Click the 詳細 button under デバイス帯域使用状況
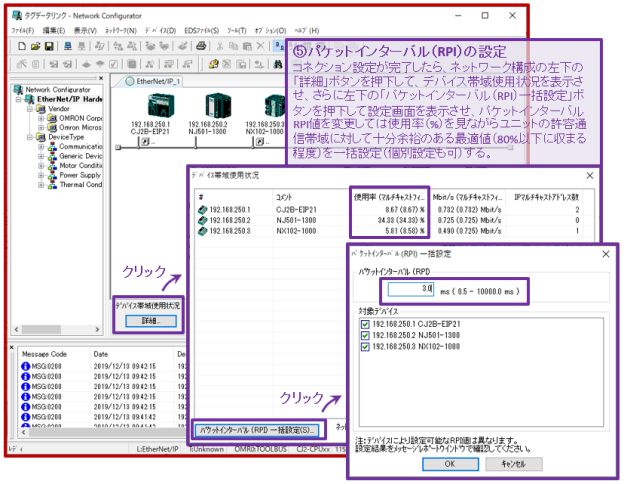Screen dimensions: 624x484 tap(150, 321)
